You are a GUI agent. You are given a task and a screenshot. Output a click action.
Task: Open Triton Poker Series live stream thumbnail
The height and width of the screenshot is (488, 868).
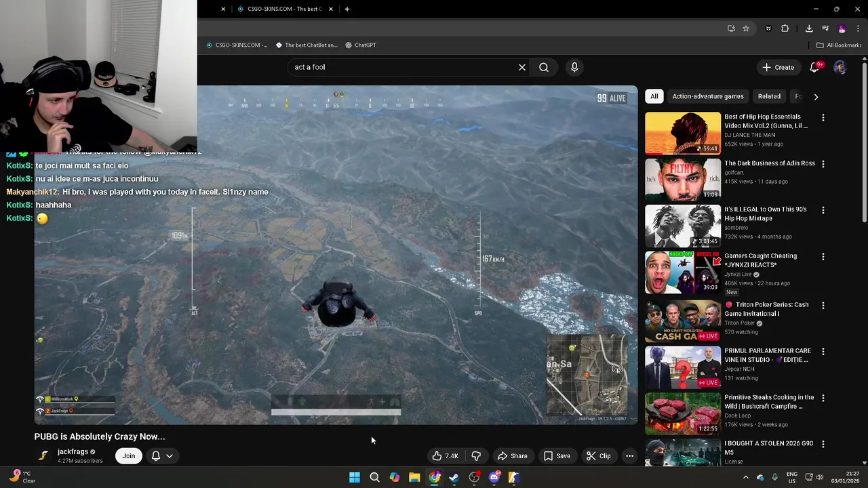pos(683,321)
